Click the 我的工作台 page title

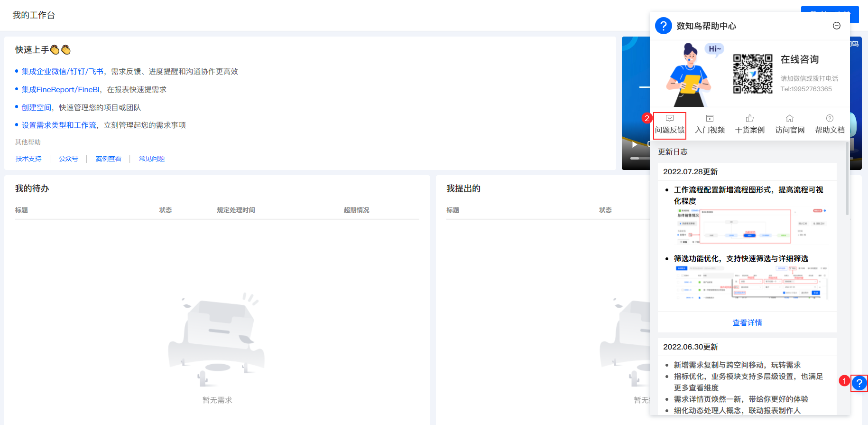34,15
